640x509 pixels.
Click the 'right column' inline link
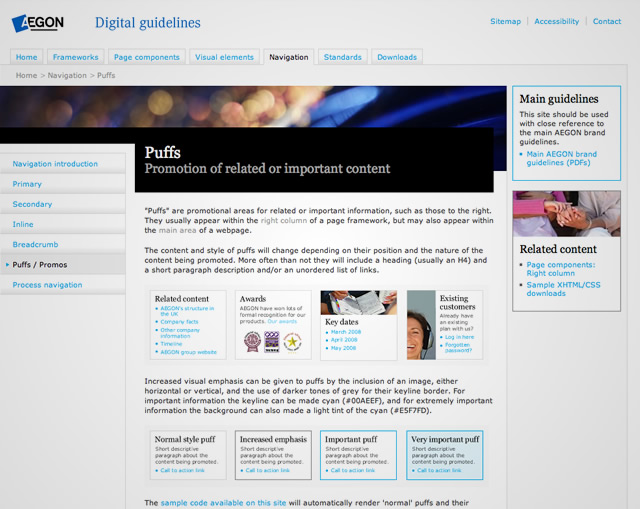pos(284,220)
